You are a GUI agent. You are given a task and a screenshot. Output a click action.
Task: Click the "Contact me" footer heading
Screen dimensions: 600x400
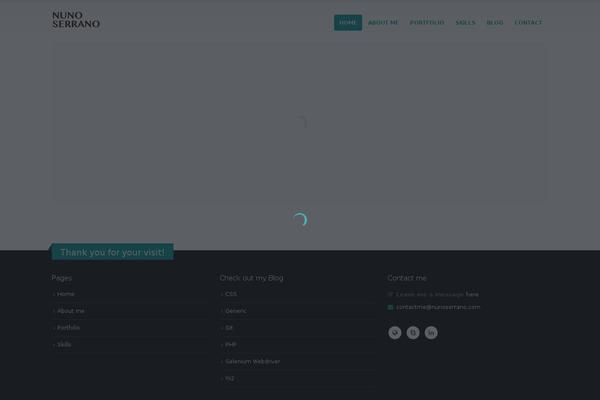407,278
